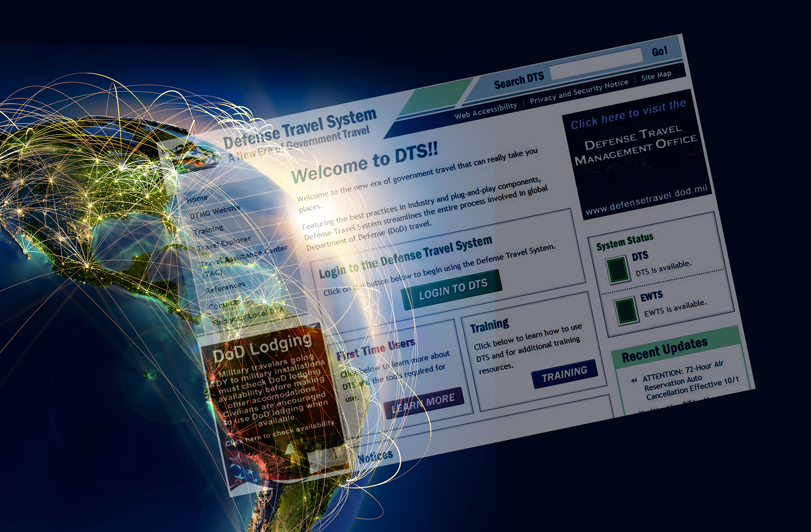Open References in the sidebar menu
The image size is (811, 532).
pyautogui.click(x=225, y=288)
